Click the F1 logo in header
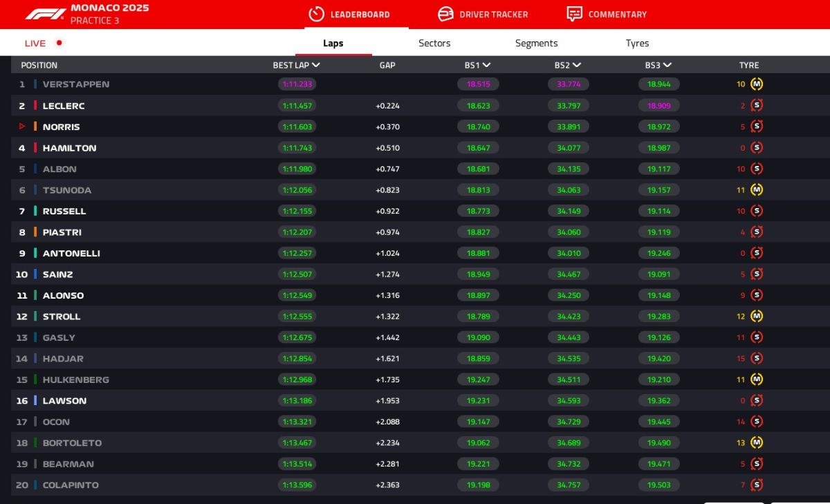 point(46,15)
